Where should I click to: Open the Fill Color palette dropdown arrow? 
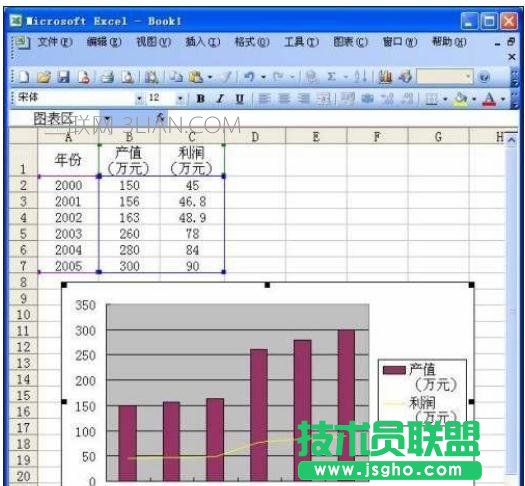pos(474,99)
